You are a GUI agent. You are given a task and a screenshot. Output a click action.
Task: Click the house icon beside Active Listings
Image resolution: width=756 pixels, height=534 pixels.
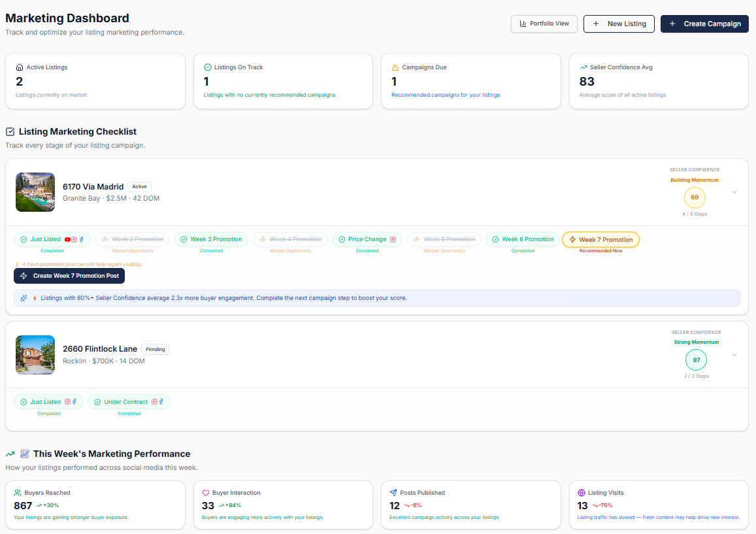(20, 67)
